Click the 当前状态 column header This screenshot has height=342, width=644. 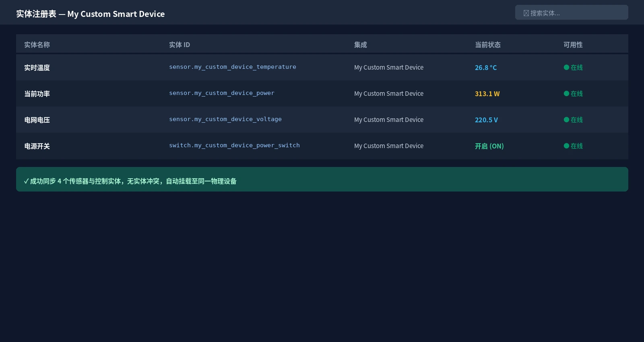tap(488, 45)
